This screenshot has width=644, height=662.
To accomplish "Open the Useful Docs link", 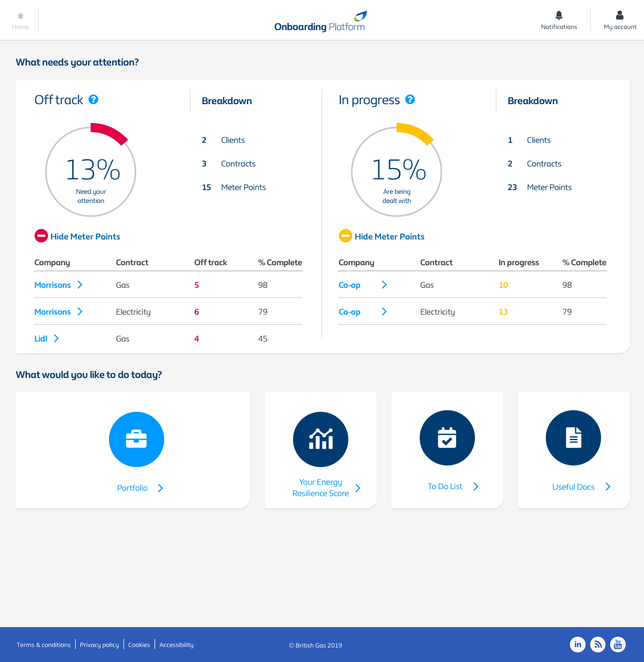I will tap(573, 487).
